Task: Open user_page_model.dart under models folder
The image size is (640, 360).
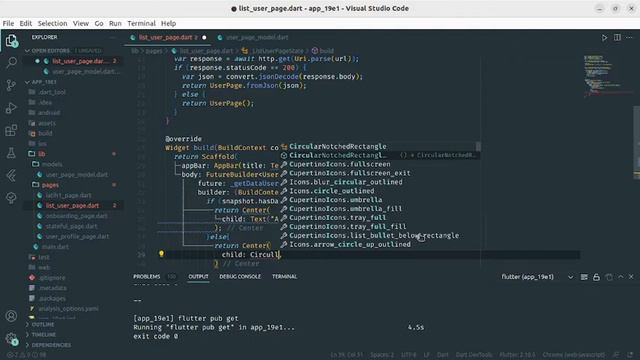Action: 73,175
